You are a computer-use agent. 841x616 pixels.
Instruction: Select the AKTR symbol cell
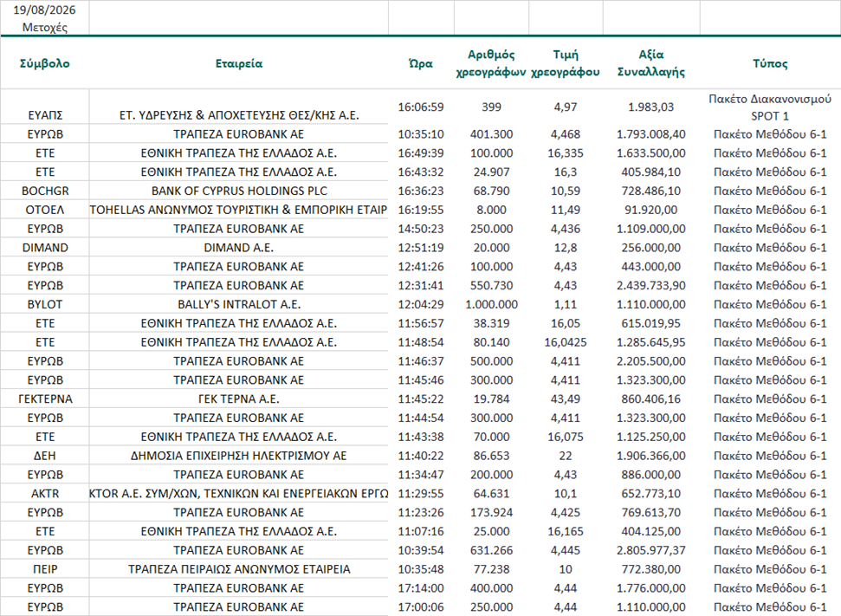(44, 494)
